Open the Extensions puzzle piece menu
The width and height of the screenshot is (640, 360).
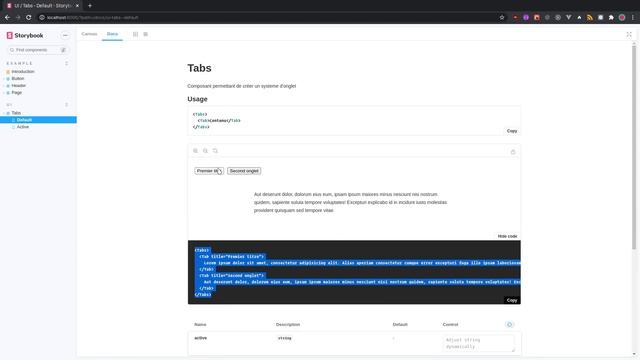coord(611,18)
